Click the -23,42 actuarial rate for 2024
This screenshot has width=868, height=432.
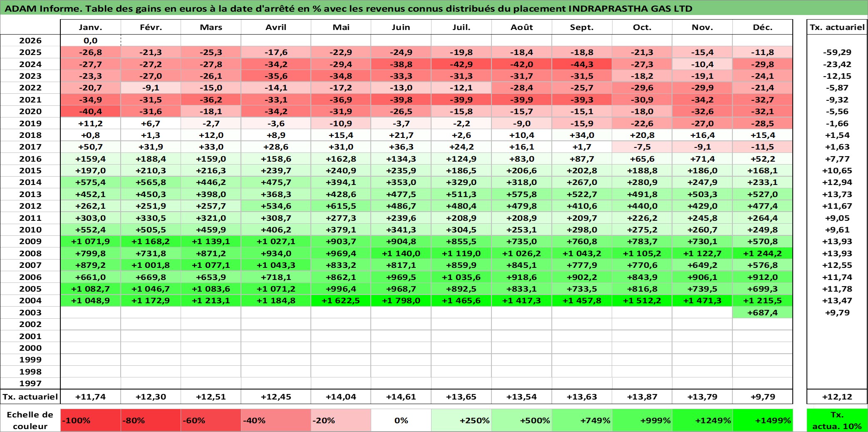837,64
